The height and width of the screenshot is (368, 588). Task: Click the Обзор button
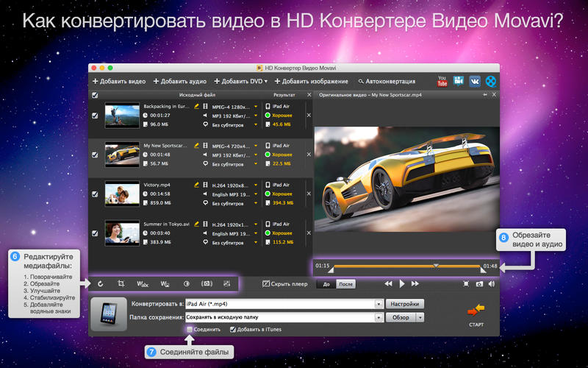click(x=401, y=317)
